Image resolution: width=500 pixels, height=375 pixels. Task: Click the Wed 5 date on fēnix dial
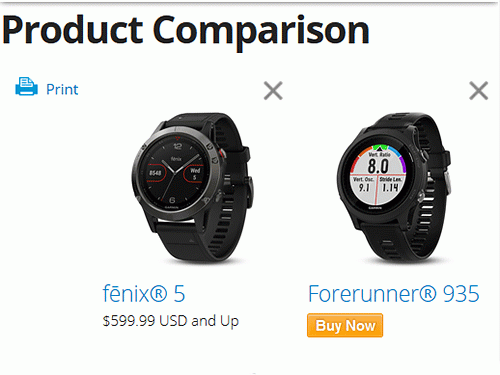(x=195, y=173)
